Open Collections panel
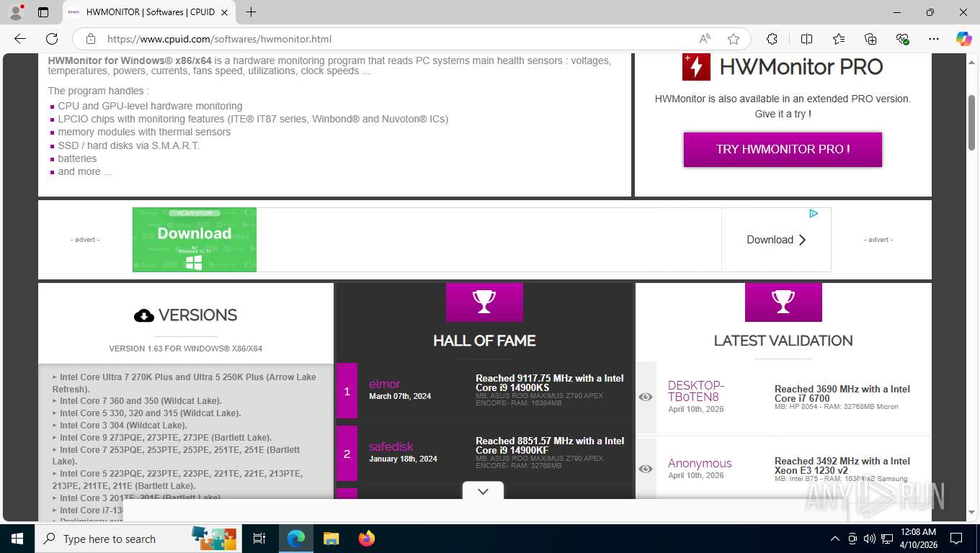 870,39
